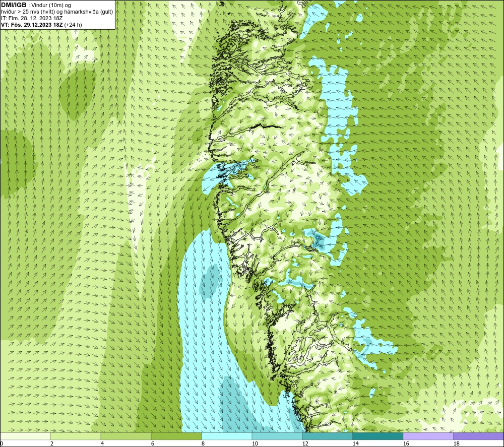The image size is (504, 447).
Task: Click the palest 0–2 m/s legend swatch
Action: click(x=25, y=436)
